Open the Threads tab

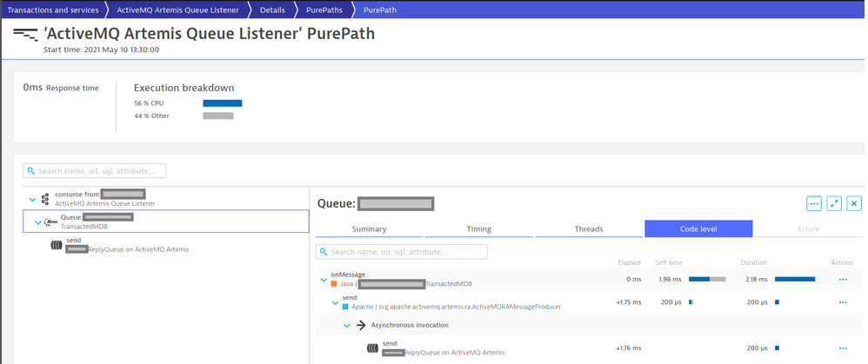click(x=588, y=229)
